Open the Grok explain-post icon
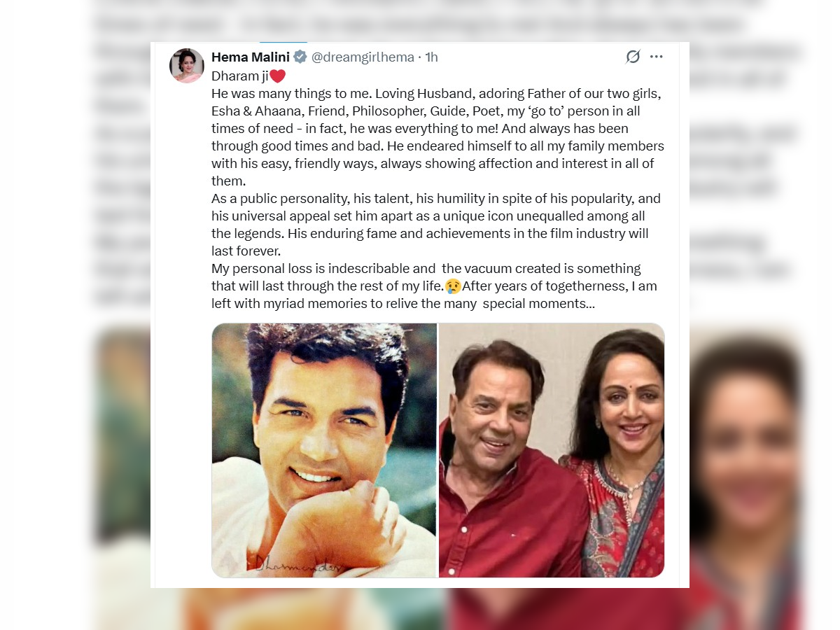This screenshot has height=630, width=840. (633, 57)
